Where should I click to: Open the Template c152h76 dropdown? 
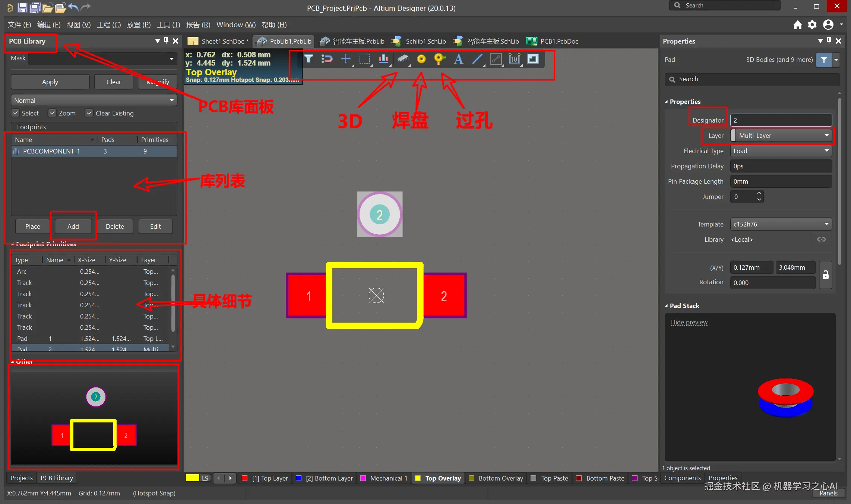click(781, 224)
